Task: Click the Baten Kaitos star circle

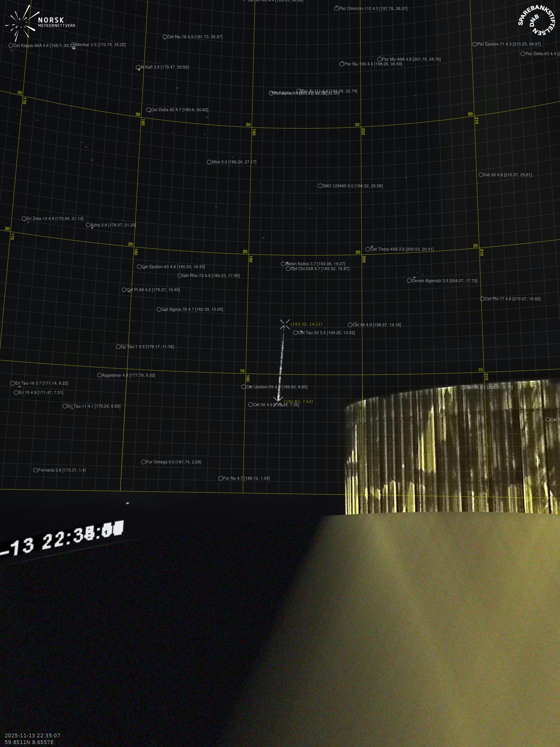Action: (283, 264)
